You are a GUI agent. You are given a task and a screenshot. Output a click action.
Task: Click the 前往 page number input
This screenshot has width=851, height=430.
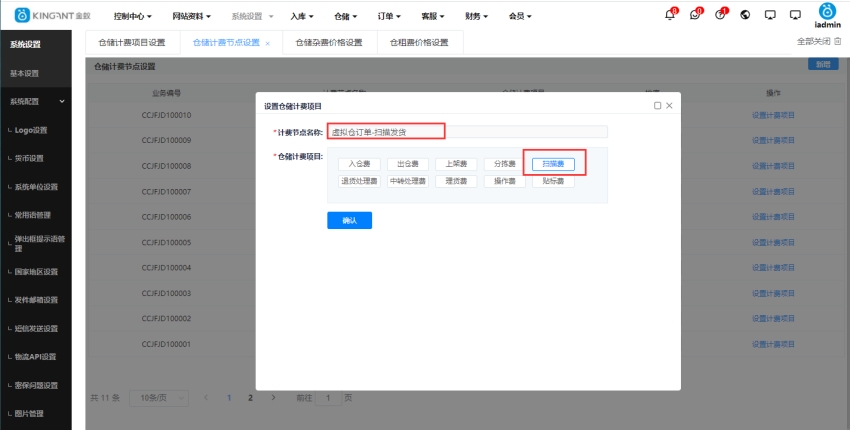point(328,398)
